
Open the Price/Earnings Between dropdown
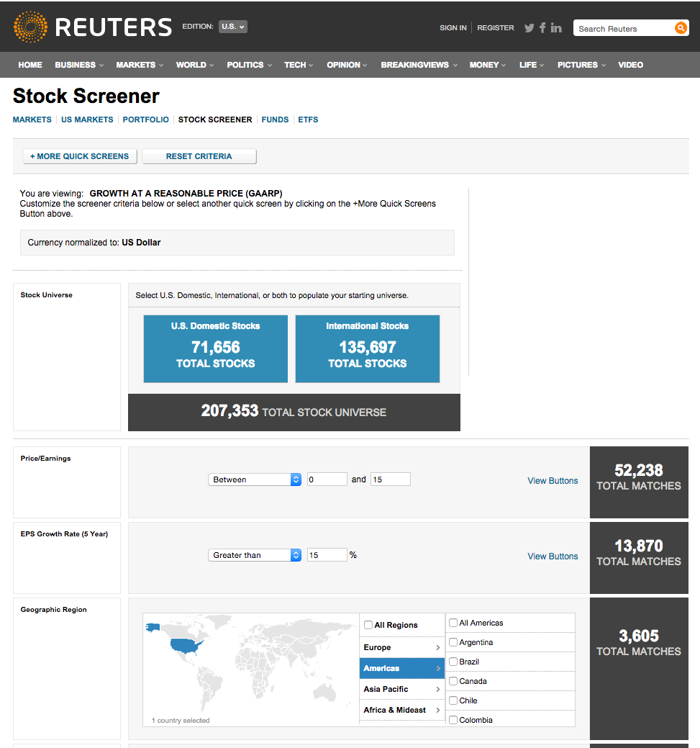[x=255, y=479]
